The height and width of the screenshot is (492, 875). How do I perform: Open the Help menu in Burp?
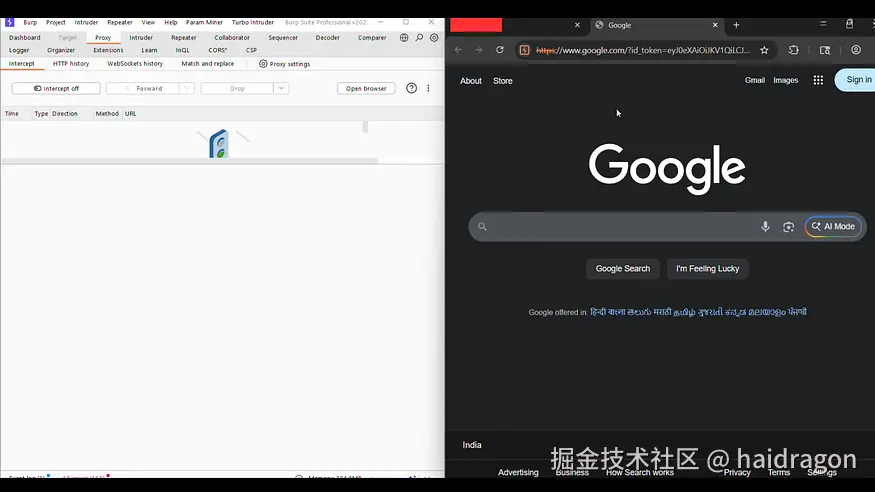pyautogui.click(x=171, y=22)
